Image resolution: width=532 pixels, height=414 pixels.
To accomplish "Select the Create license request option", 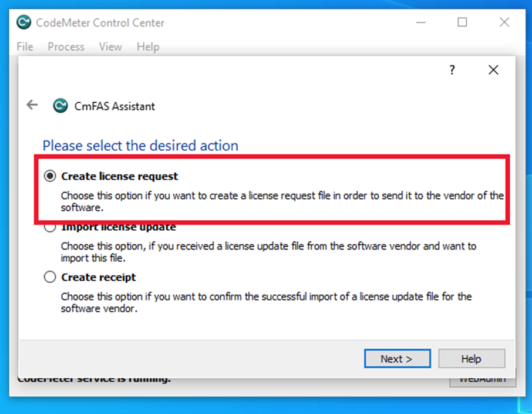I will point(50,176).
